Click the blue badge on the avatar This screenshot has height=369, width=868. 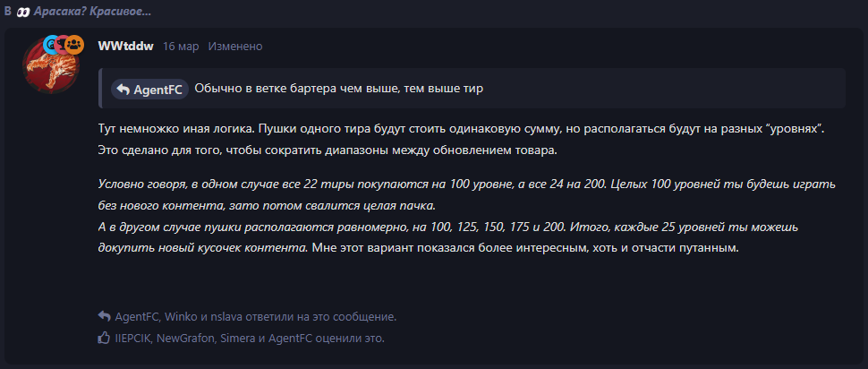50,44
